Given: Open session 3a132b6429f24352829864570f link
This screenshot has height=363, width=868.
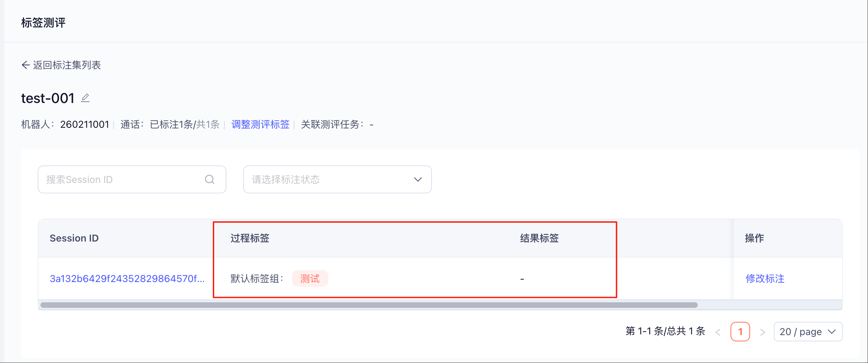Looking at the screenshot, I should click(x=127, y=279).
